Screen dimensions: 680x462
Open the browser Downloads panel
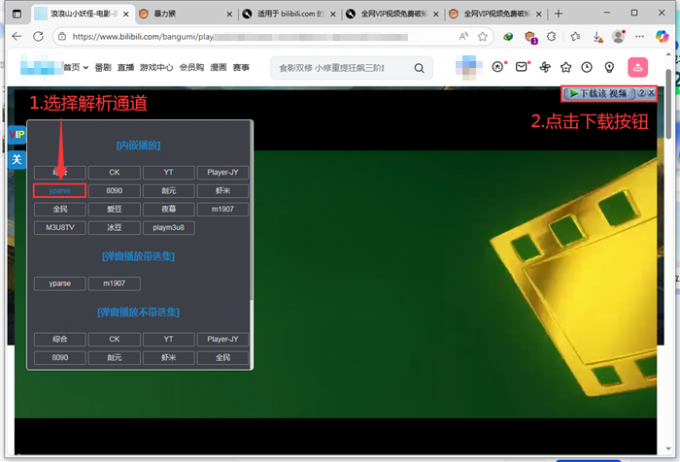(598, 37)
